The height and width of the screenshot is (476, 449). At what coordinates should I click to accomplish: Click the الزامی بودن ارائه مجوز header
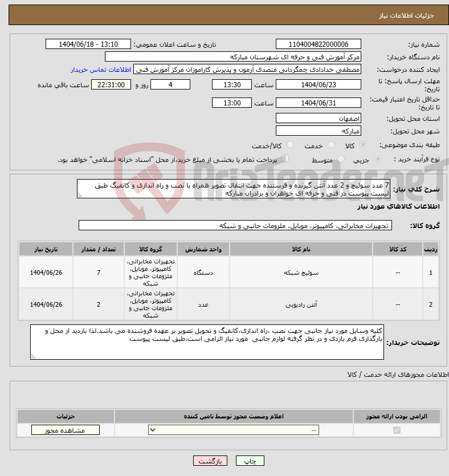(397, 417)
